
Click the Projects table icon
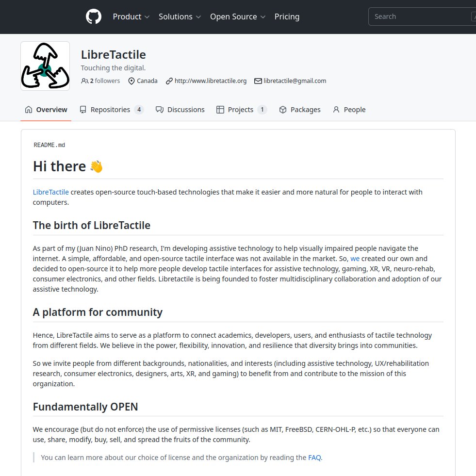click(220, 110)
